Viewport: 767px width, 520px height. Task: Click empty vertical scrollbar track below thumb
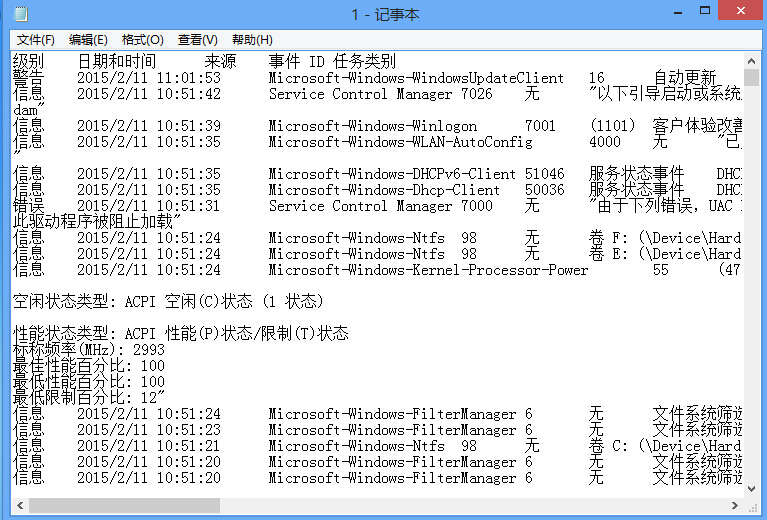tap(751, 300)
